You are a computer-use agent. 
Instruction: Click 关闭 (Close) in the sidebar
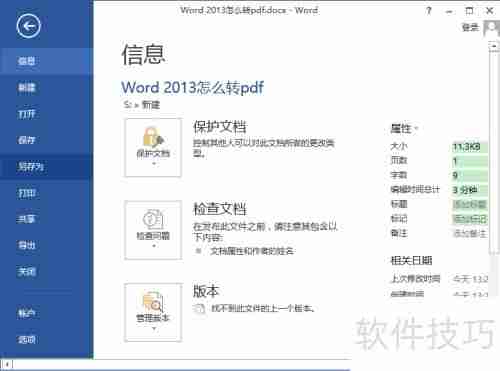(46, 271)
